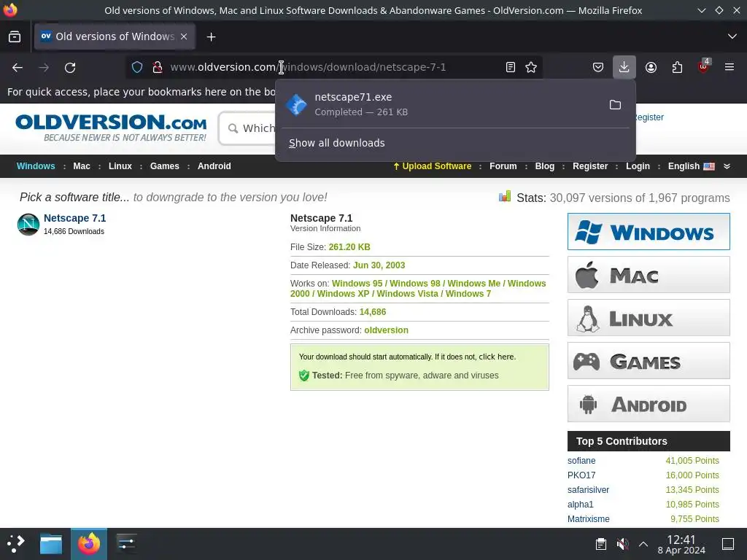Click the insecure connection padlock icon
The height and width of the screenshot is (560, 747).
click(x=158, y=67)
